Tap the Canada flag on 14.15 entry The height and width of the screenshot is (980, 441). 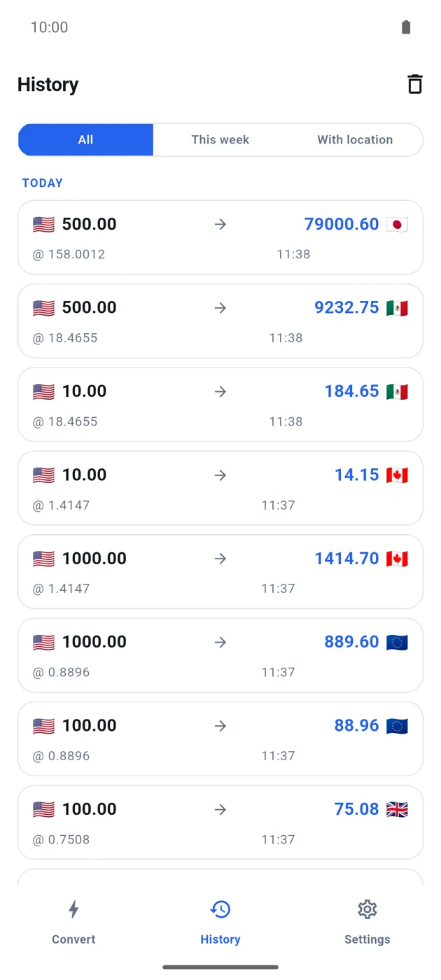(397, 475)
